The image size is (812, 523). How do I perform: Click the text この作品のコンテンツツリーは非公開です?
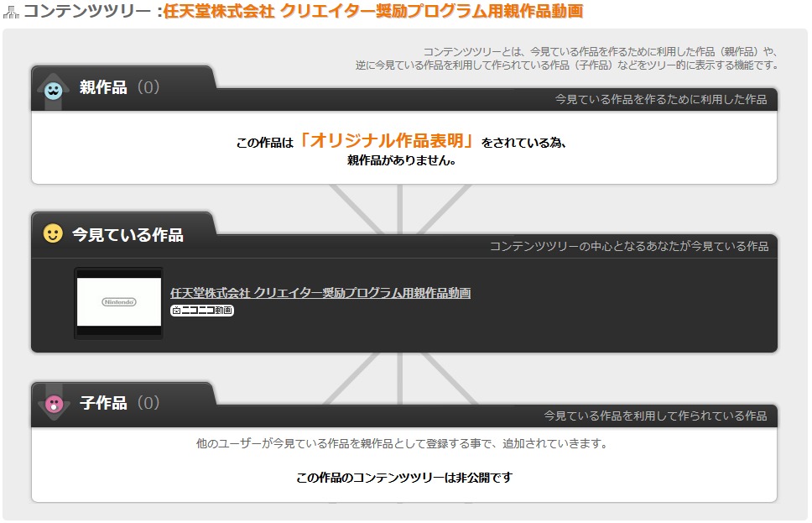click(404, 478)
